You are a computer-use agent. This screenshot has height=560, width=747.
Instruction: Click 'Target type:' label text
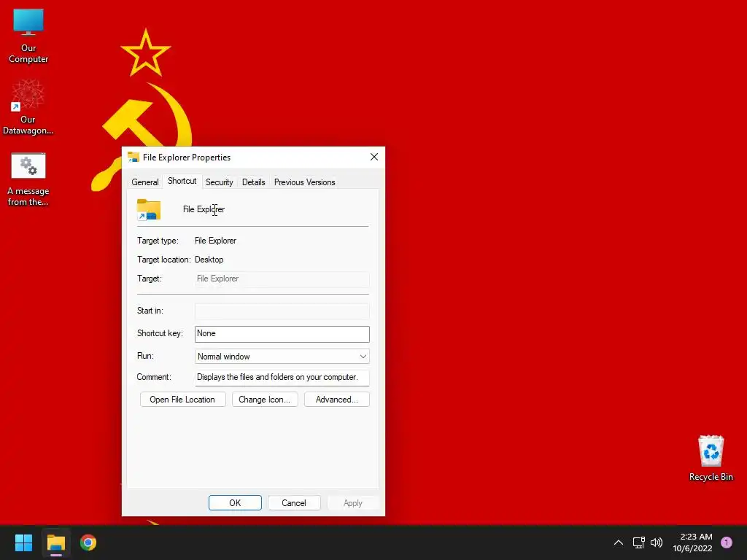click(158, 241)
